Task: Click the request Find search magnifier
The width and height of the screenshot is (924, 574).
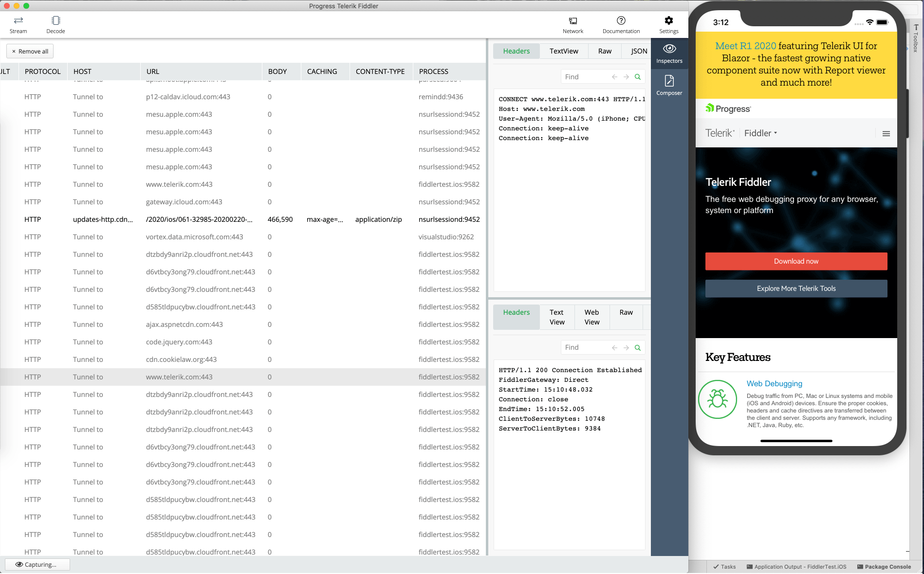Action: [638, 77]
